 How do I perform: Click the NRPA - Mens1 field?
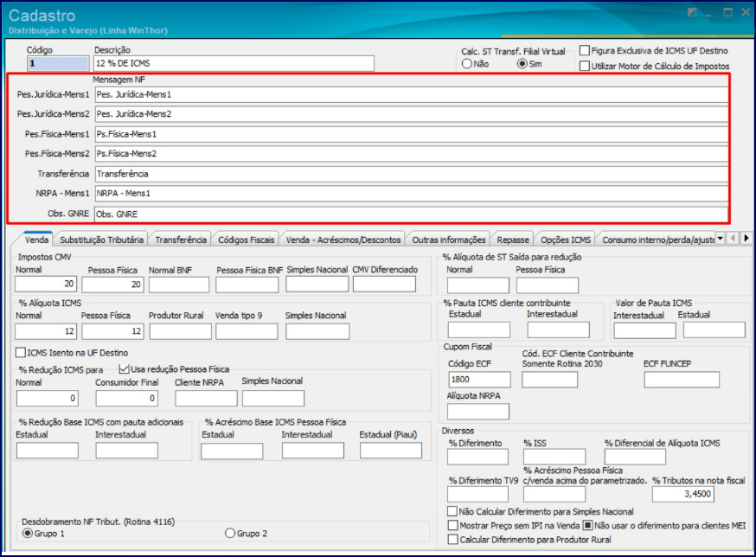coord(412,194)
